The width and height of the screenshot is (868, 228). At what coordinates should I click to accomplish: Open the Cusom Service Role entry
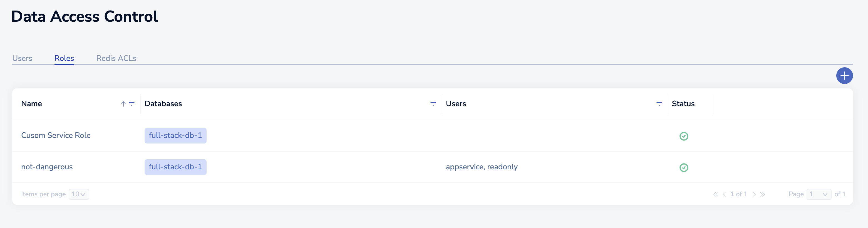pos(56,135)
